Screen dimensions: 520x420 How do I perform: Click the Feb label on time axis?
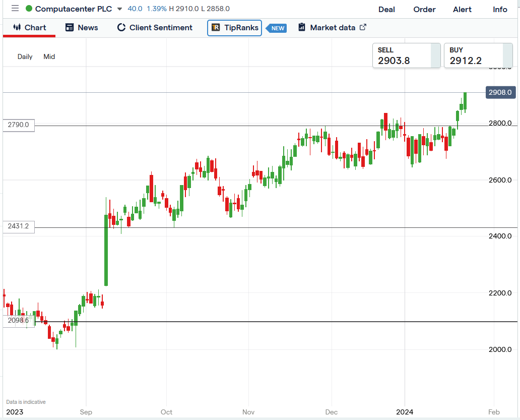pyautogui.click(x=494, y=412)
